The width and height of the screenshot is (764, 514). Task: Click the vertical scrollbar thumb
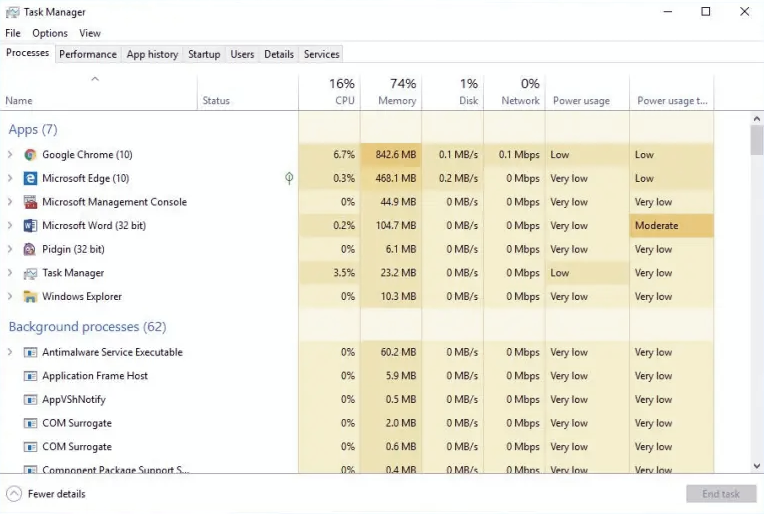point(757,140)
